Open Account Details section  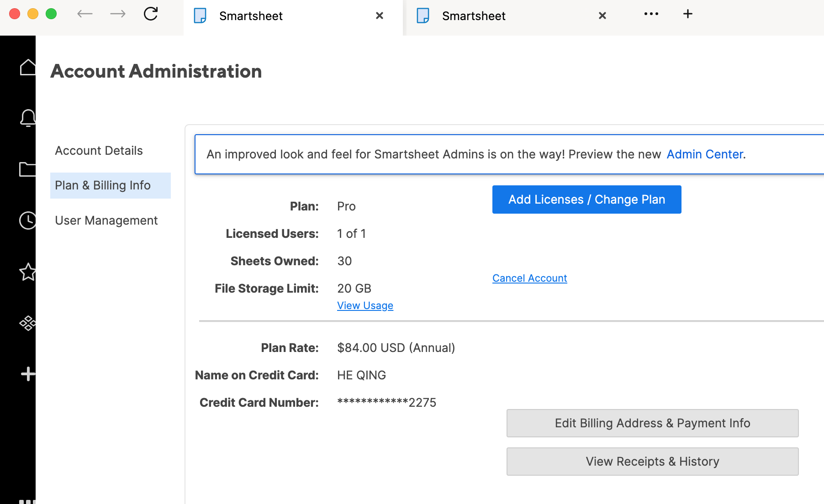pyautogui.click(x=99, y=151)
